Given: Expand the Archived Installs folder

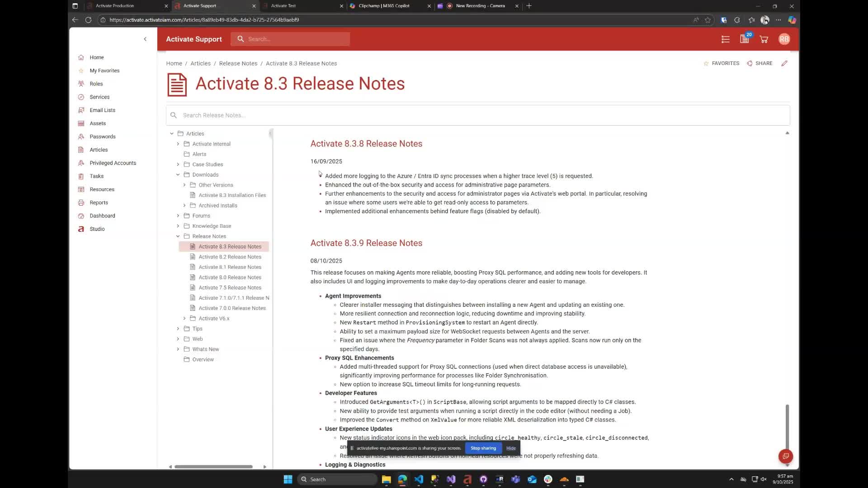Looking at the screenshot, I should 184,206.
